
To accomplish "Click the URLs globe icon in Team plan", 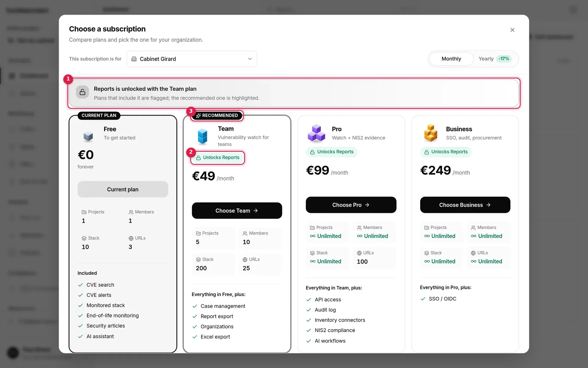I will tap(245, 259).
